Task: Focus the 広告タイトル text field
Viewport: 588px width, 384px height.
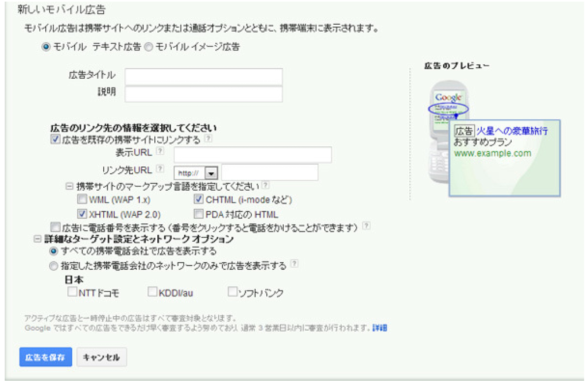Action: tap(203, 77)
